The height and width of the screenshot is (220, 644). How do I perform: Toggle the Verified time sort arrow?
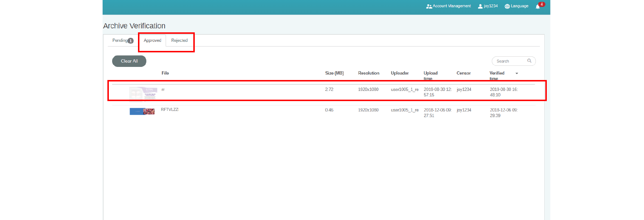click(x=517, y=73)
